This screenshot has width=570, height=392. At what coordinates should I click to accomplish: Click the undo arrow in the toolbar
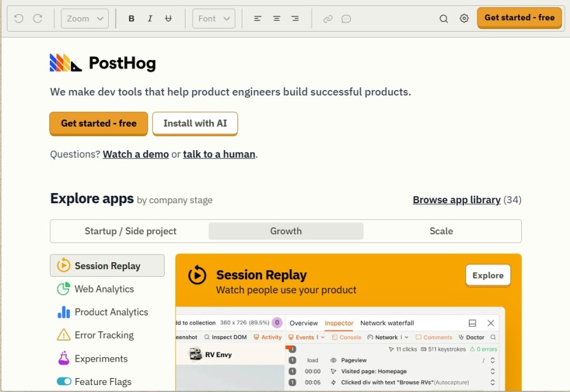18,18
